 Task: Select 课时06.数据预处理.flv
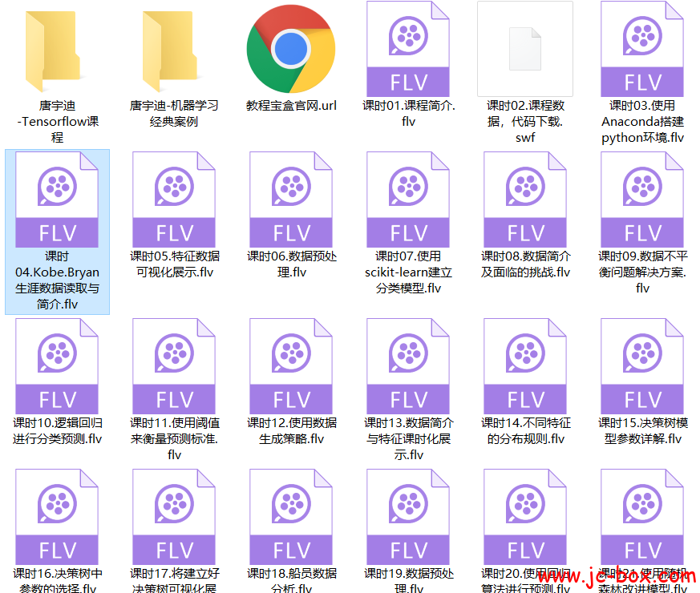click(290, 196)
